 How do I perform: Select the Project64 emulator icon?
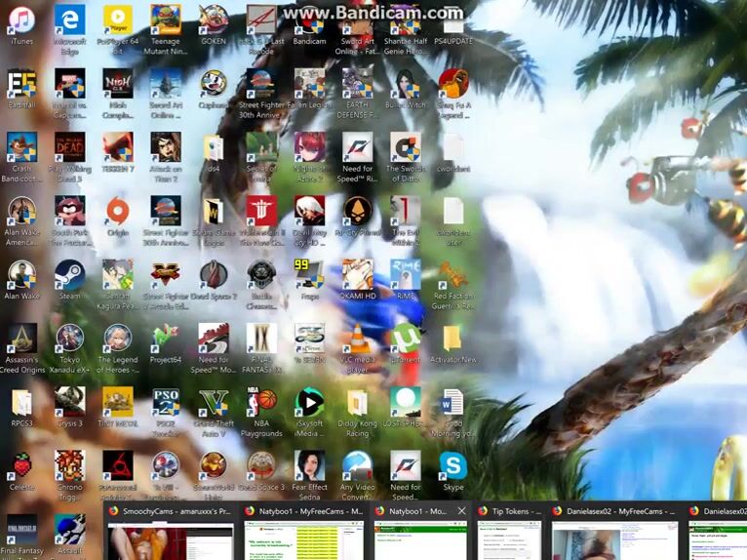165,340
